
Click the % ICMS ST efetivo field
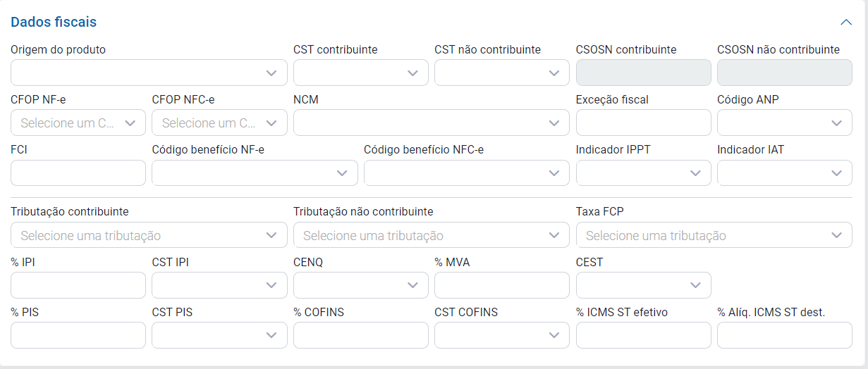[643, 335]
